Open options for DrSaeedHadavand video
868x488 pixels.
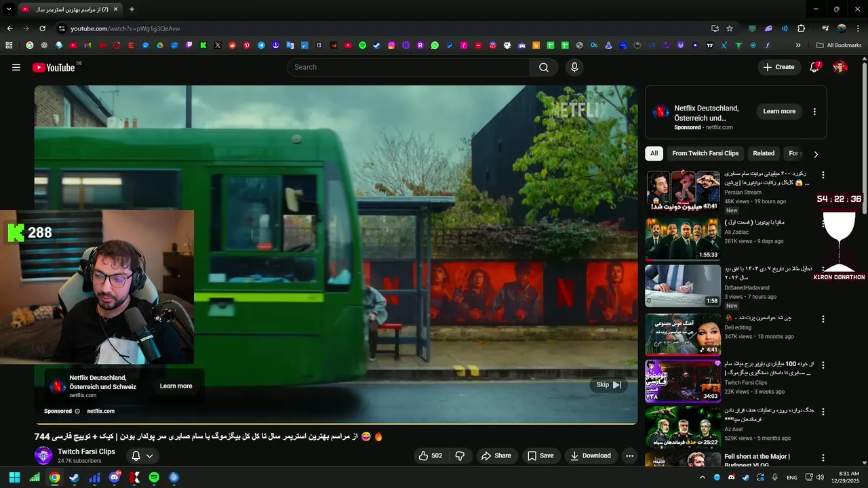[823, 270]
